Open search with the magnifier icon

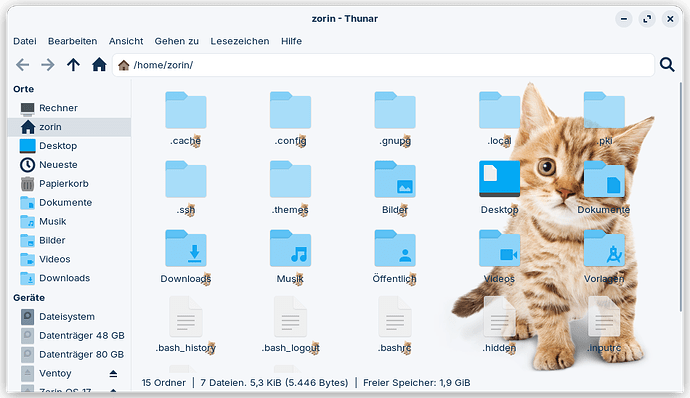pos(667,65)
